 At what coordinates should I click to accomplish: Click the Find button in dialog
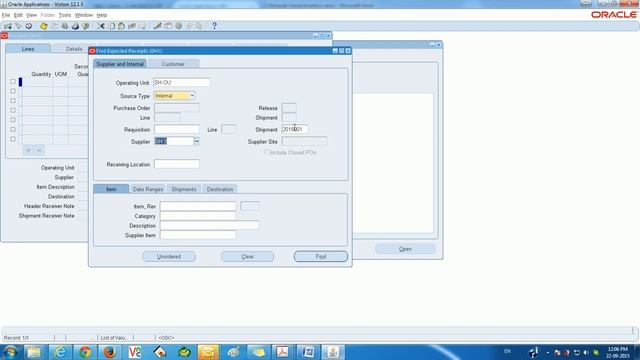pos(321,257)
